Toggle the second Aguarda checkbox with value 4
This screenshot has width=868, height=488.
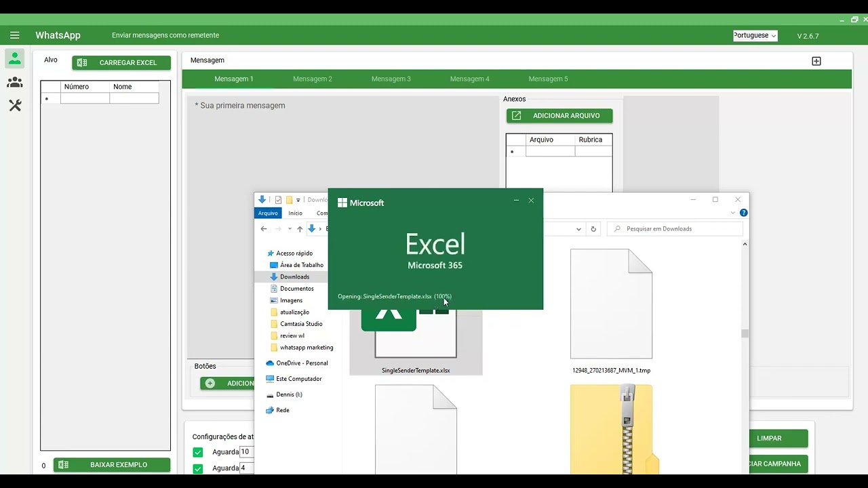[x=198, y=468]
